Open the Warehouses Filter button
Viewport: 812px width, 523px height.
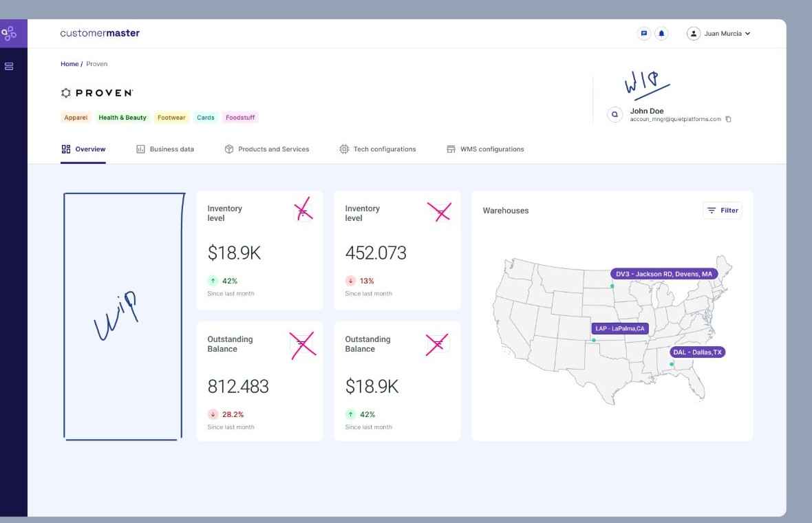tap(723, 211)
